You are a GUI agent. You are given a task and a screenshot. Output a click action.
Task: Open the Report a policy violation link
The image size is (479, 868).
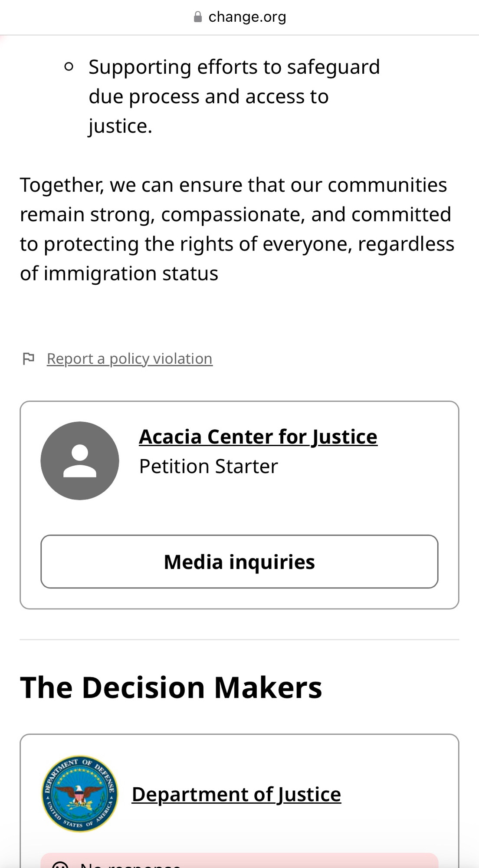click(130, 359)
